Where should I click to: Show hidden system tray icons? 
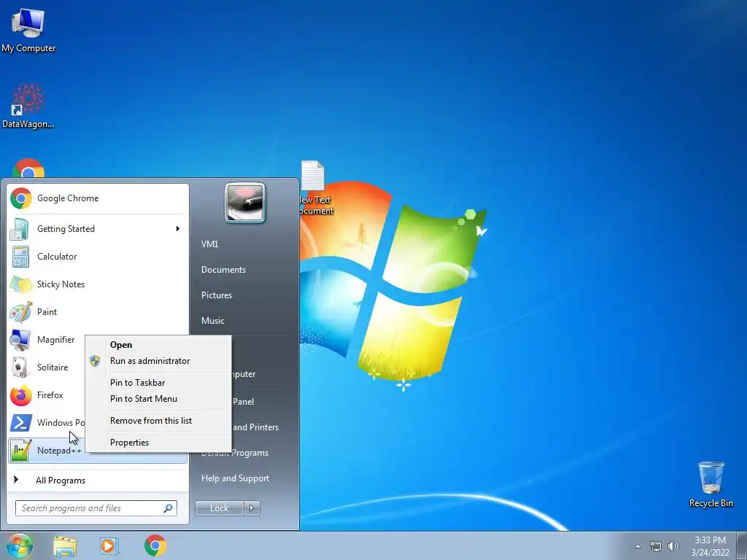coord(638,546)
